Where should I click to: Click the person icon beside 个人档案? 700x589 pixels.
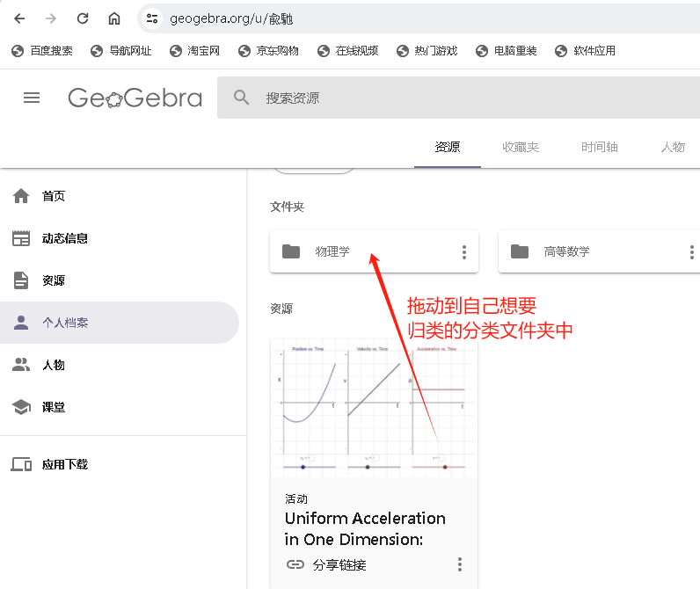pyautogui.click(x=21, y=322)
